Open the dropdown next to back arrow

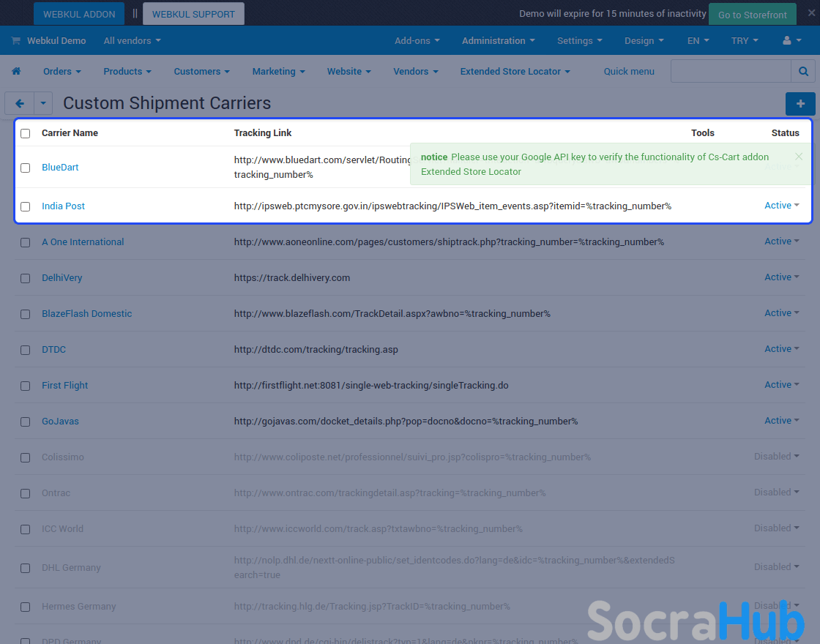coord(43,103)
